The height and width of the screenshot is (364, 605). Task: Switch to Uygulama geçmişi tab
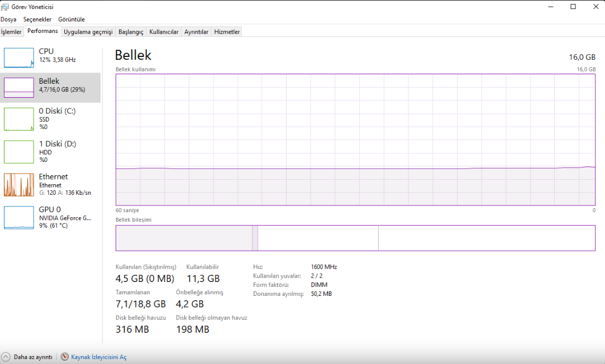[x=88, y=32]
